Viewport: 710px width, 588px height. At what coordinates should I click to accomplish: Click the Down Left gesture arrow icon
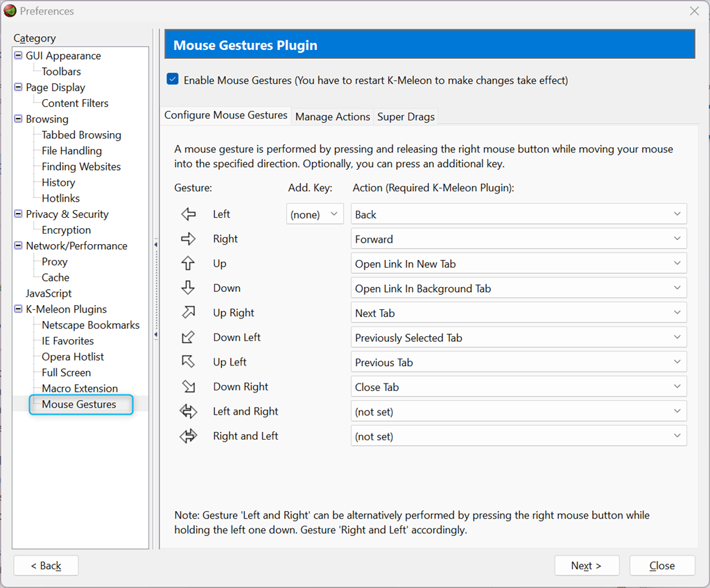coord(188,337)
